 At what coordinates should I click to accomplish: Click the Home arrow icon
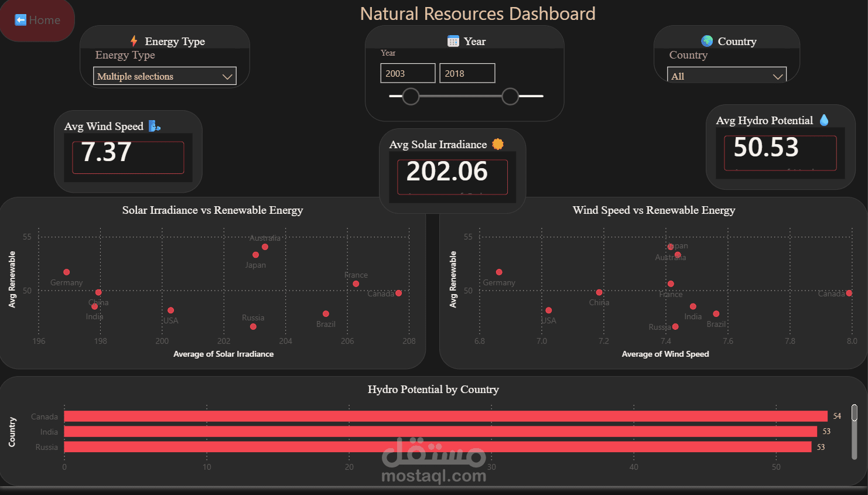20,20
